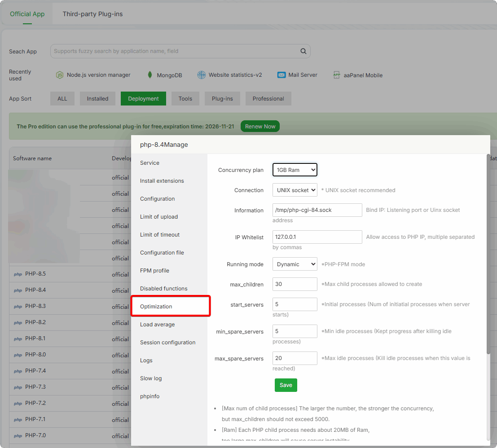Click the Mail Server envelope icon
497x448 pixels.
[281, 75]
